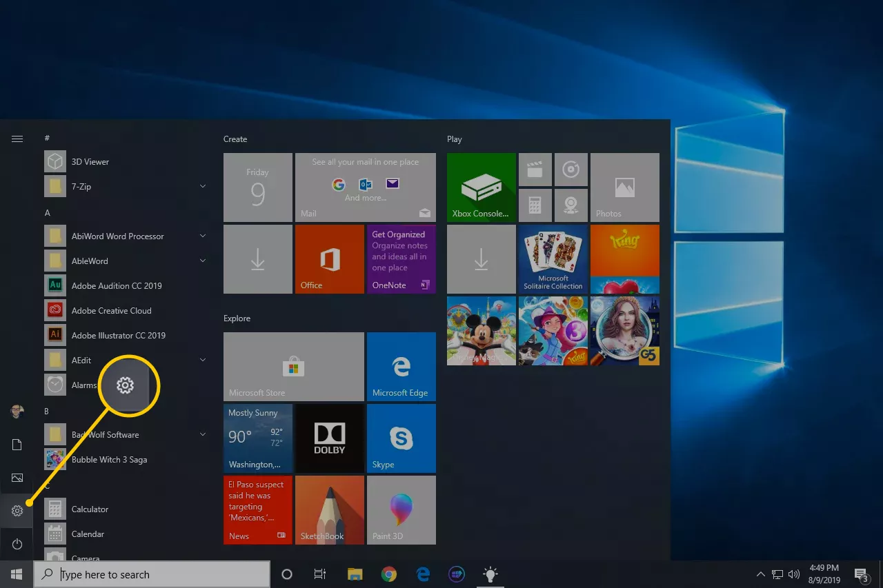Open the Microsoft Edge tile

pyautogui.click(x=401, y=367)
